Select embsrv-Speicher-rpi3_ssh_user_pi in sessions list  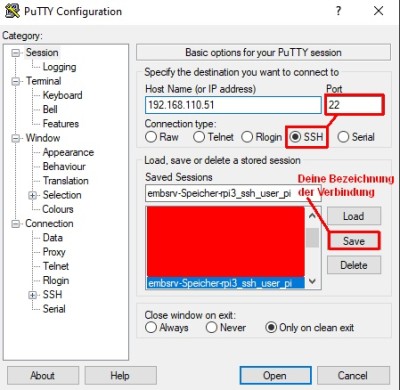tap(226, 283)
